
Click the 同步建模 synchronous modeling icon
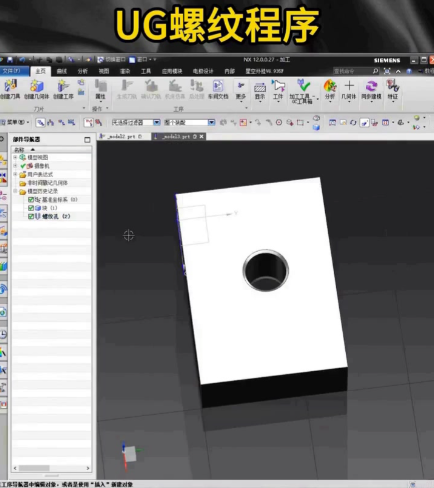tap(371, 86)
